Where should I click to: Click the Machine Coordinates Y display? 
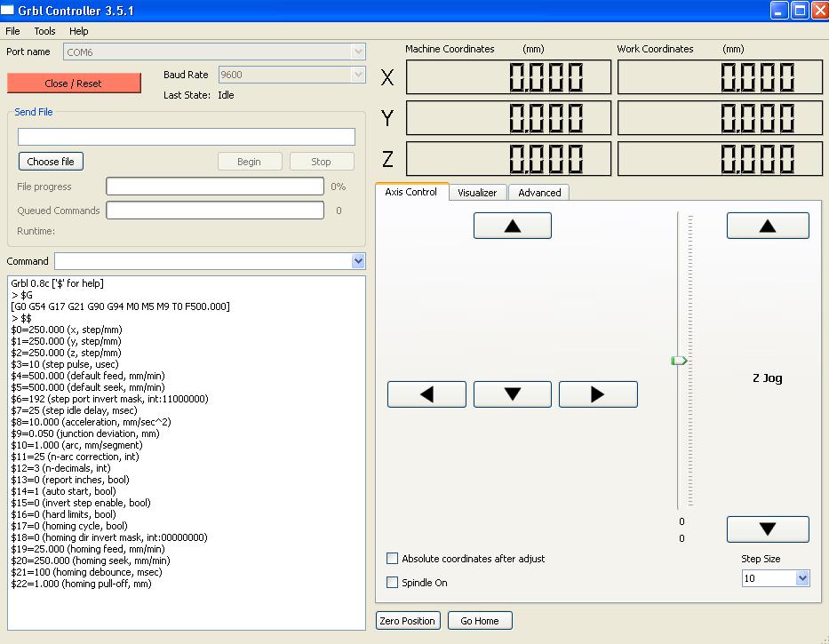[x=508, y=118]
